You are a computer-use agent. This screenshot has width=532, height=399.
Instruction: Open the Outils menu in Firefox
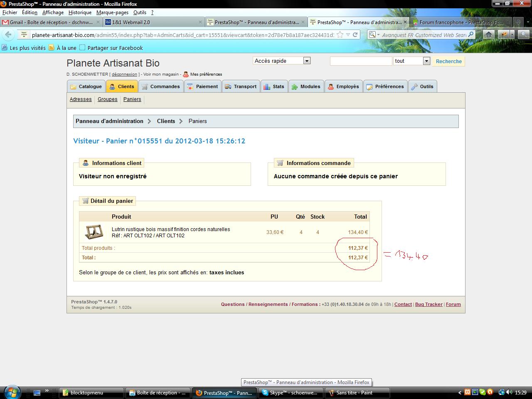pyautogui.click(x=140, y=12)
